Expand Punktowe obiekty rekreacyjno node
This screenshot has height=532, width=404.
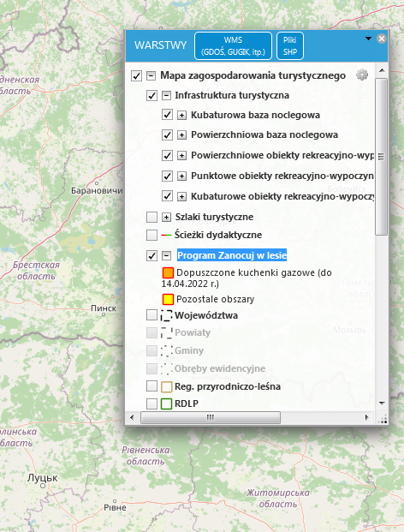[x=181, y=176]
